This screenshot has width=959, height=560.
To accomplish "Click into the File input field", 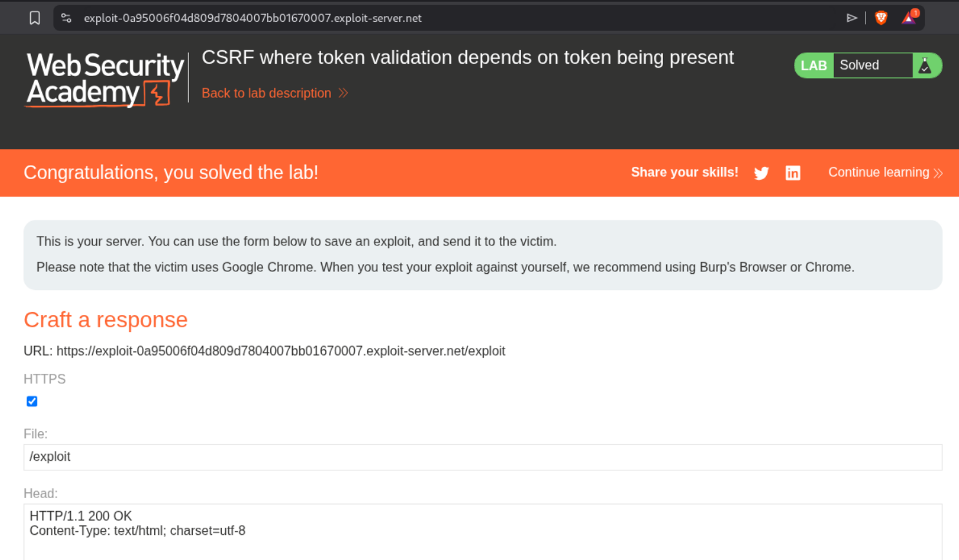I will [482, 457].
